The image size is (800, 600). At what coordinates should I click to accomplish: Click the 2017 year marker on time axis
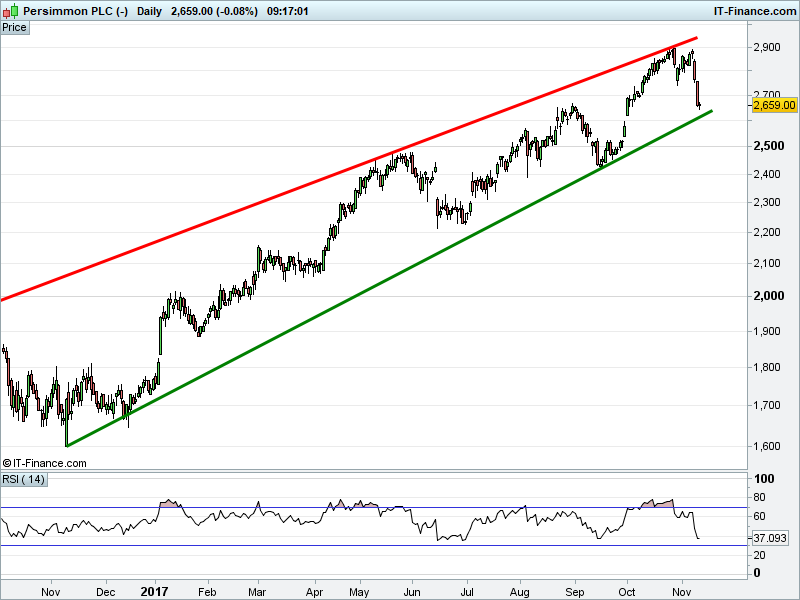154,592
